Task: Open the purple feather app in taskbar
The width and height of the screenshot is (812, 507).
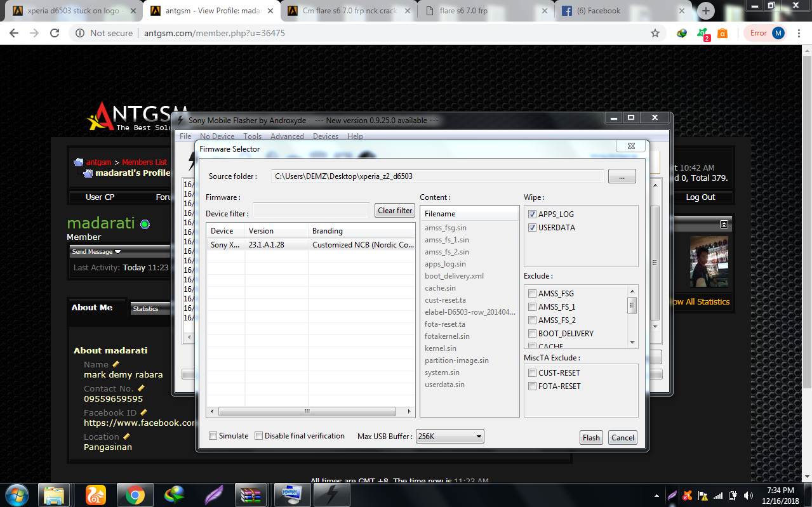Action: tap(213, 494)
